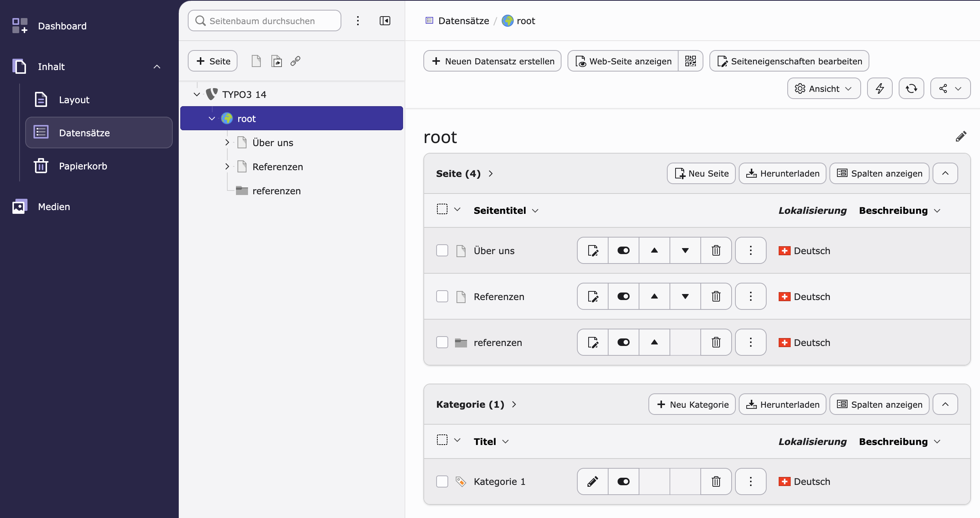Delete the lowercase referenzen folder

tap(716, 342)
